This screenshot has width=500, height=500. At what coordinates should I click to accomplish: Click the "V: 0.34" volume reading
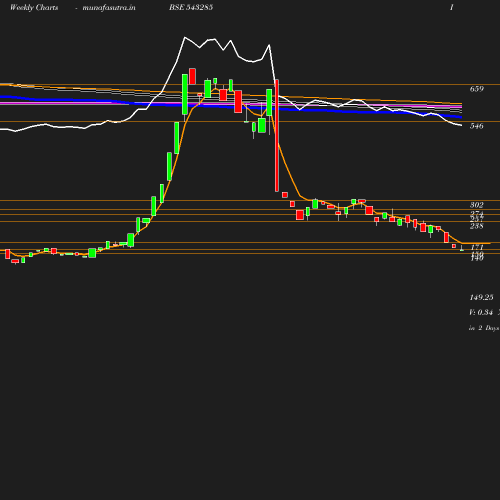click(x=481, y=312)
